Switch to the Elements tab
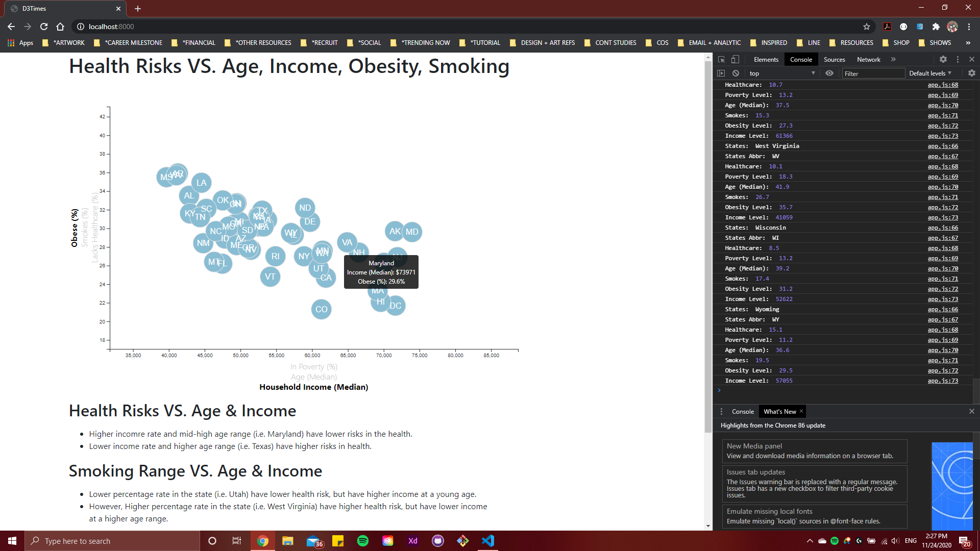This screenshot has width=980, height=551. click(x=766, y=60)
